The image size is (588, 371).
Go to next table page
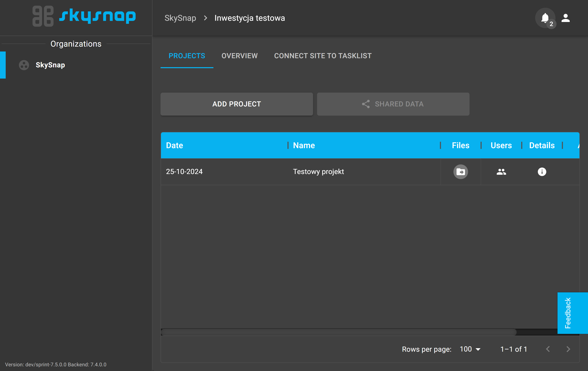tap(568, 349)
